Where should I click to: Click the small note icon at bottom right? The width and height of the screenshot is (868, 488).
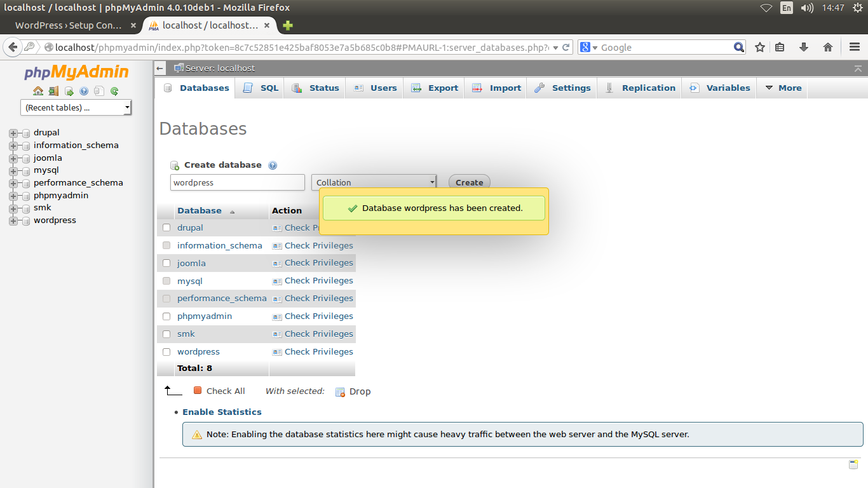click(x=853, y=464)
